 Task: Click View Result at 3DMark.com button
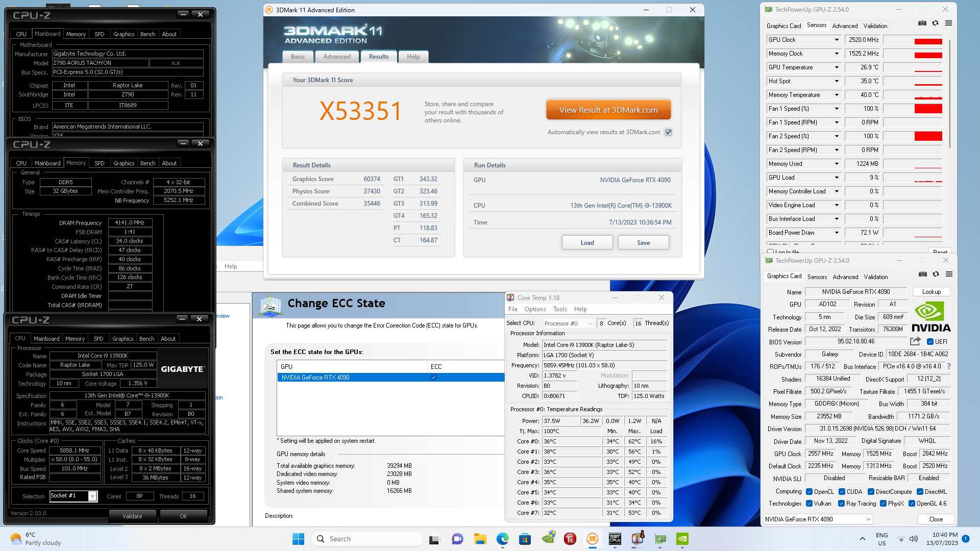click(608, 110)
